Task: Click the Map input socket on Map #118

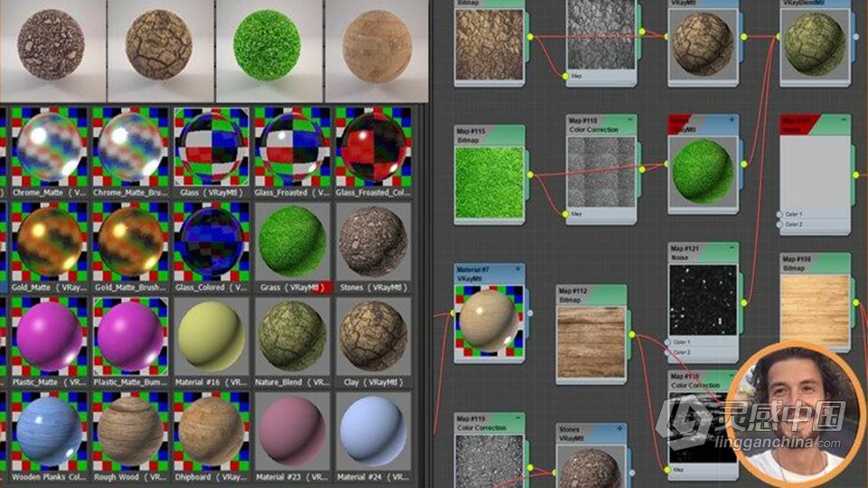Action: [x=565, y=213]
